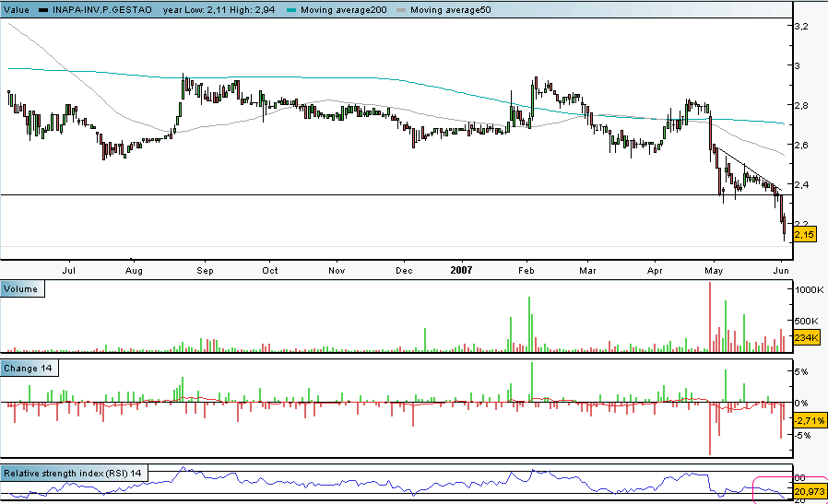
Task: Click the teal Moving average200 swatch
Action: [x=291, y=10]
